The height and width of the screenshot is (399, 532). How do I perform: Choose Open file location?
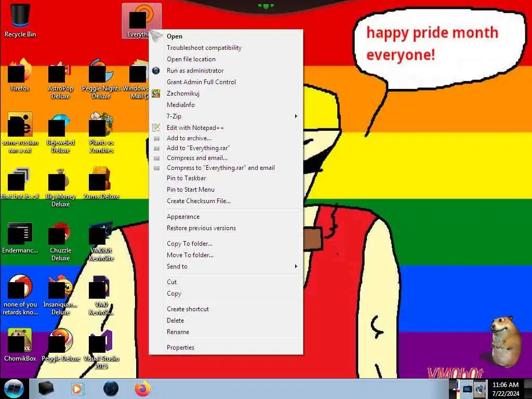click(226, 59)
